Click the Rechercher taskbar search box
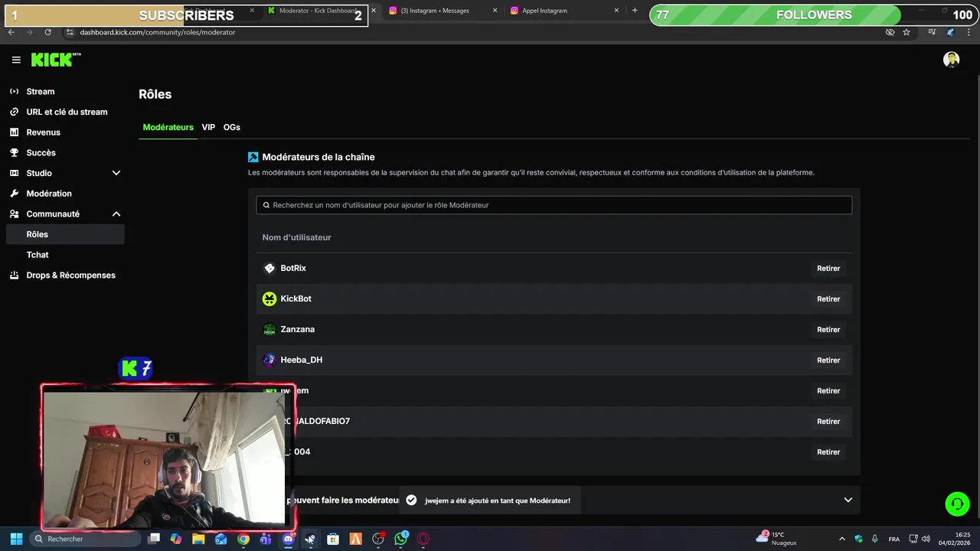The height and width of the screenshot is (551, 980). (x=86, y=539)
